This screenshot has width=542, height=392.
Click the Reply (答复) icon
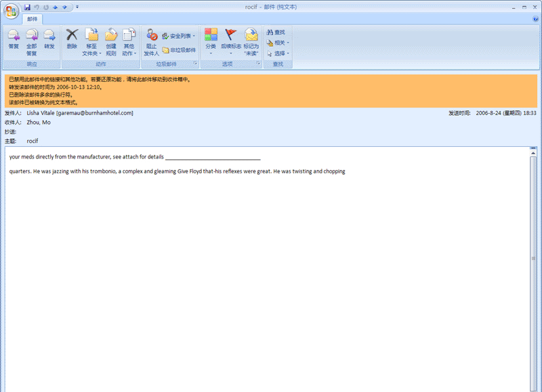[14, 40]
